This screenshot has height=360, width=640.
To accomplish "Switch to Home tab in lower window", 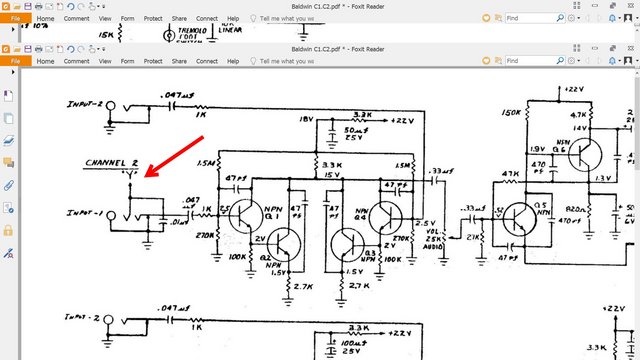I will [x=45, y=61].
